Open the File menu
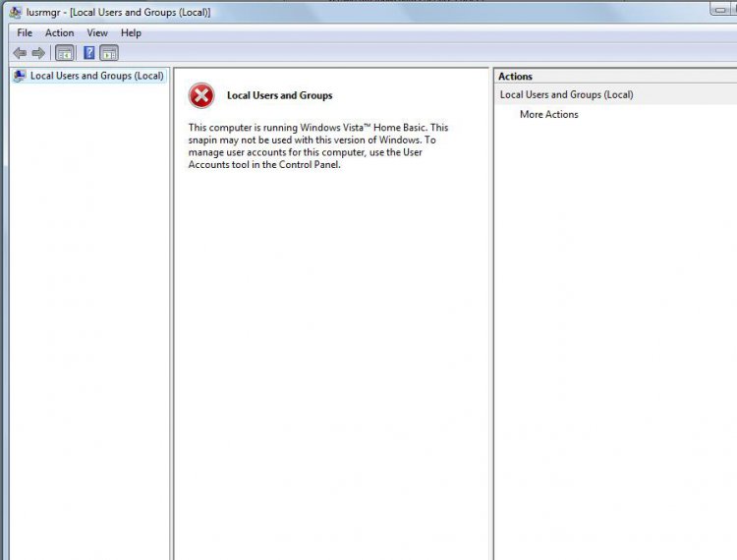737x560 pixels. [25, 32]
